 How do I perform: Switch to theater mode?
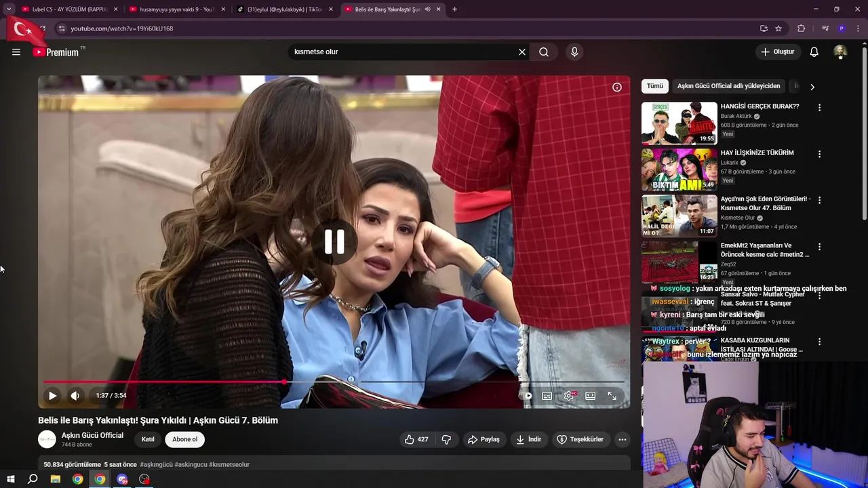coord(591,395)
